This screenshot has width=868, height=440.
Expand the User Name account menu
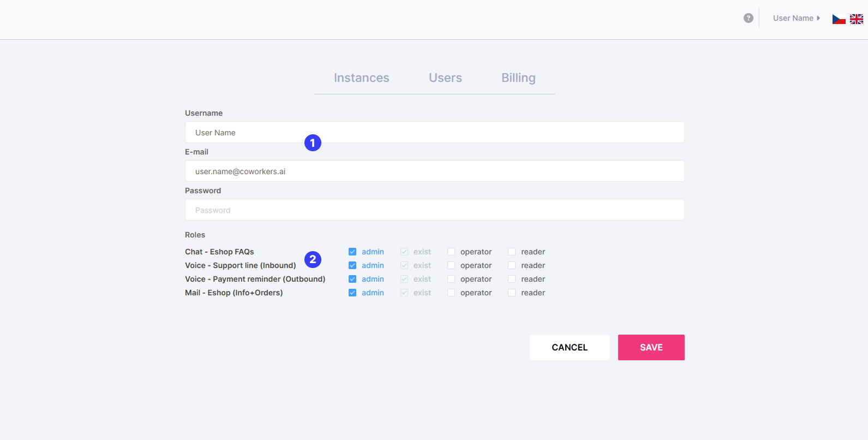click(796, 18)
